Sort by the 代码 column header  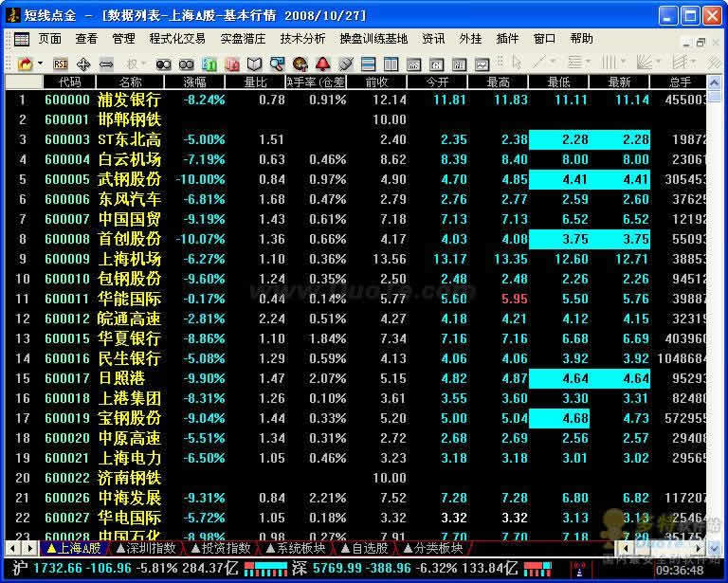click(x=69, y=82)
